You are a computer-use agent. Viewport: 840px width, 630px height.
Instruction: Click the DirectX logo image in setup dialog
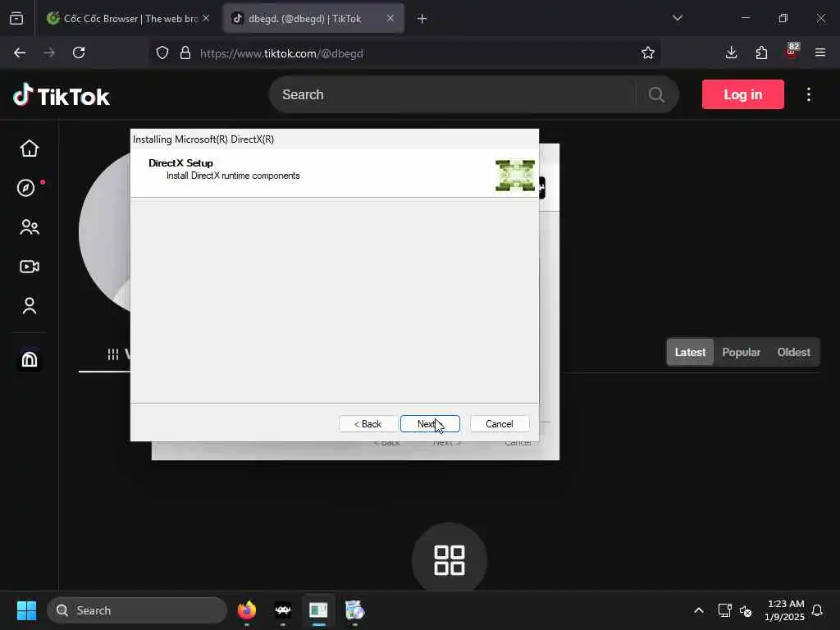tap(515, 176)
